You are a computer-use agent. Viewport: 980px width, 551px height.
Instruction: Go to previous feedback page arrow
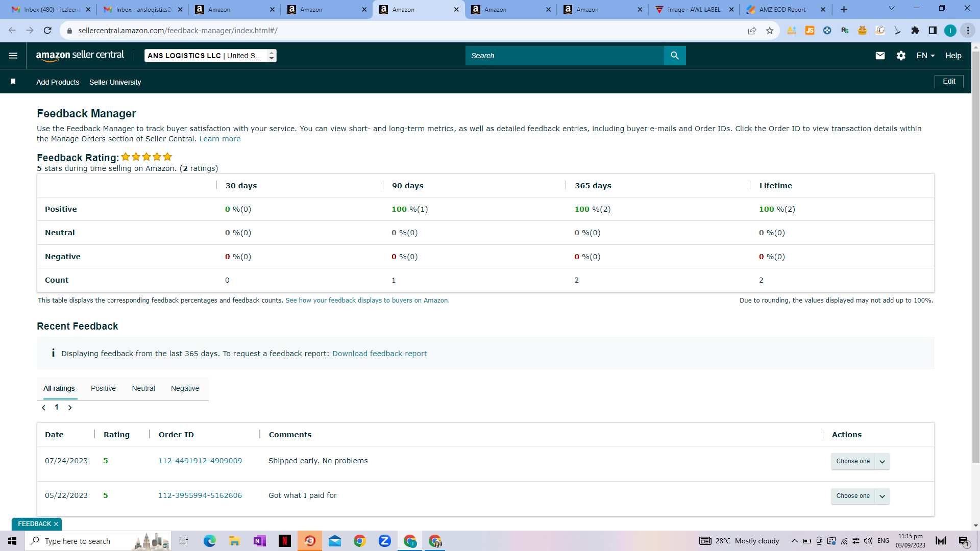44,408
